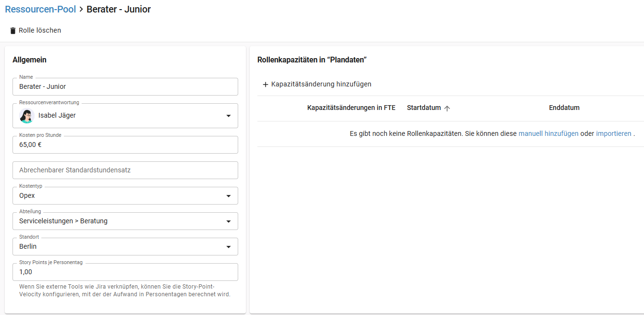
Task: Expand the Abteilung dropdown arrow
Action: click(228, 221)
